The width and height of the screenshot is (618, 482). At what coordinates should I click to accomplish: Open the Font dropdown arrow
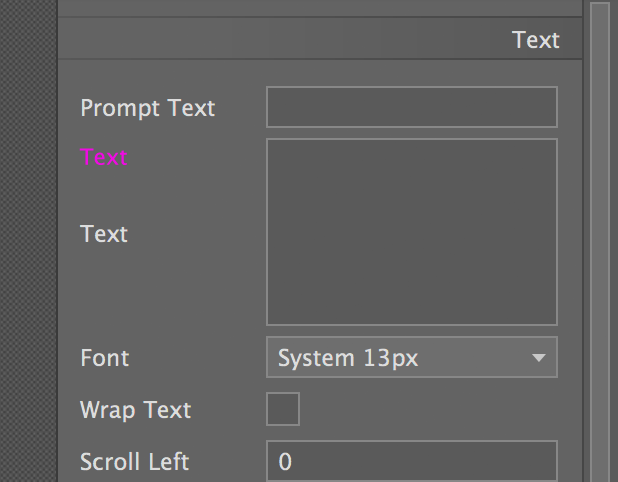coord(538,358)
